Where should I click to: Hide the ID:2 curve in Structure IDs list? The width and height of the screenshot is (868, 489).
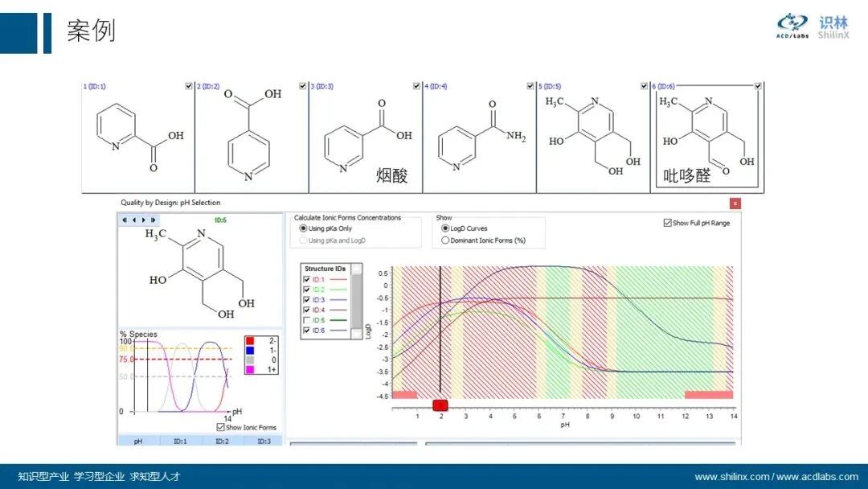(306, 290)
